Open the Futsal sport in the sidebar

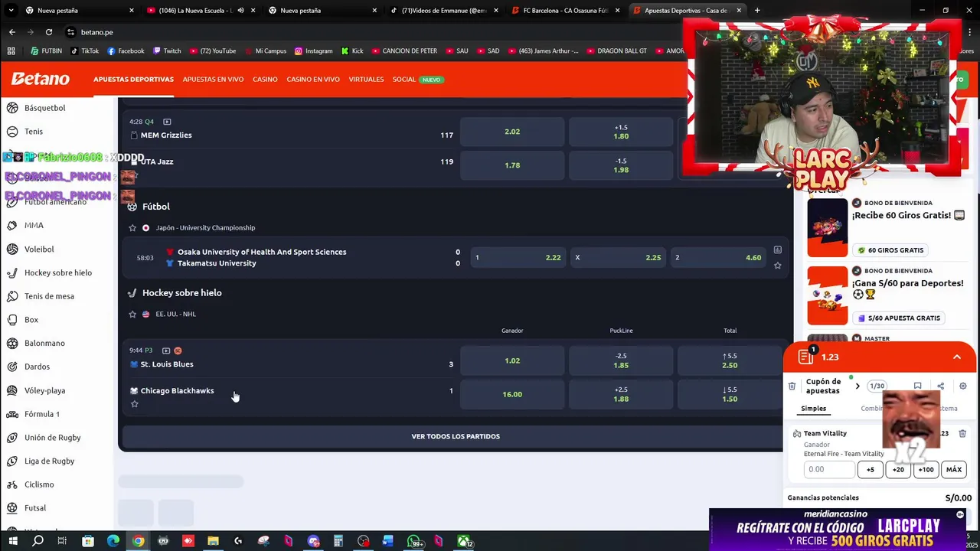[x=35, y=508]
